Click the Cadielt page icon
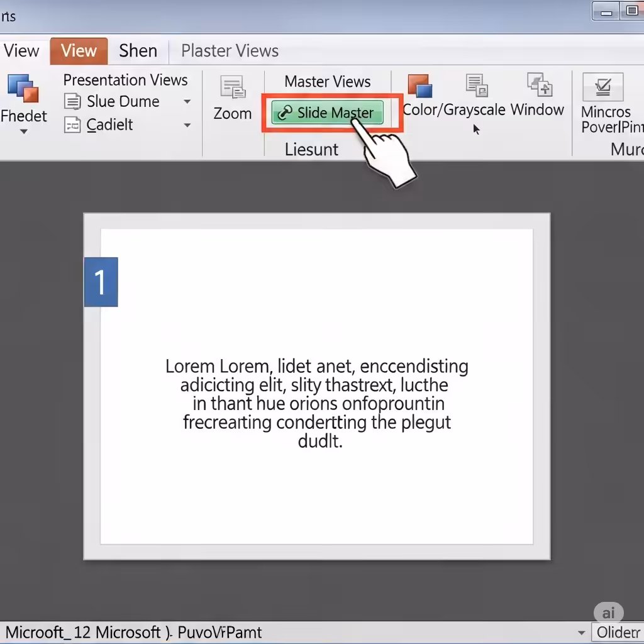 73,125
